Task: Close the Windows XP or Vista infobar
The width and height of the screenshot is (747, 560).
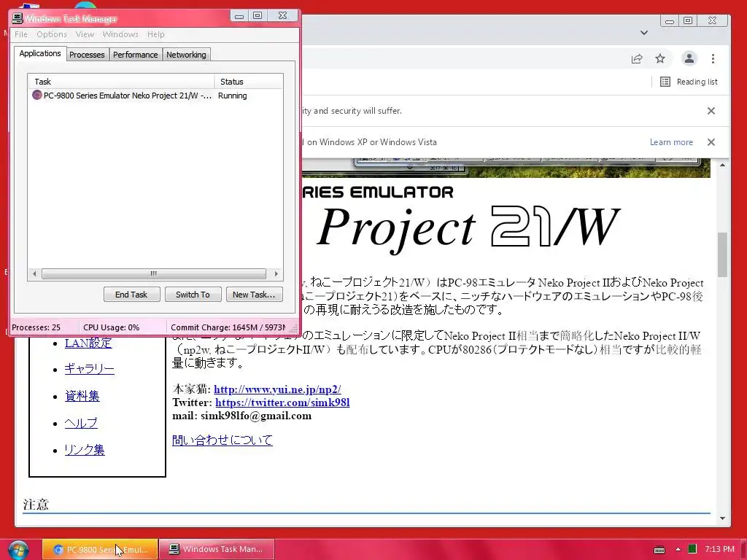Action: (711, 142)
